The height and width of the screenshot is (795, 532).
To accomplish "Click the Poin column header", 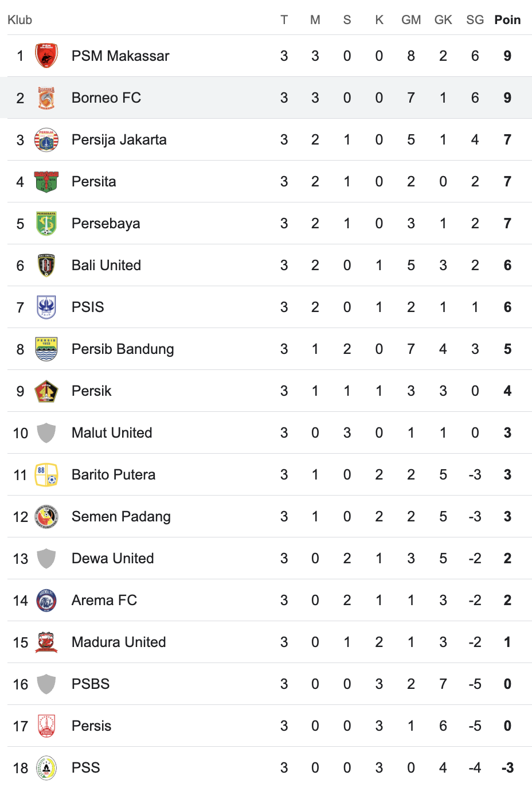I will point(507,20).
